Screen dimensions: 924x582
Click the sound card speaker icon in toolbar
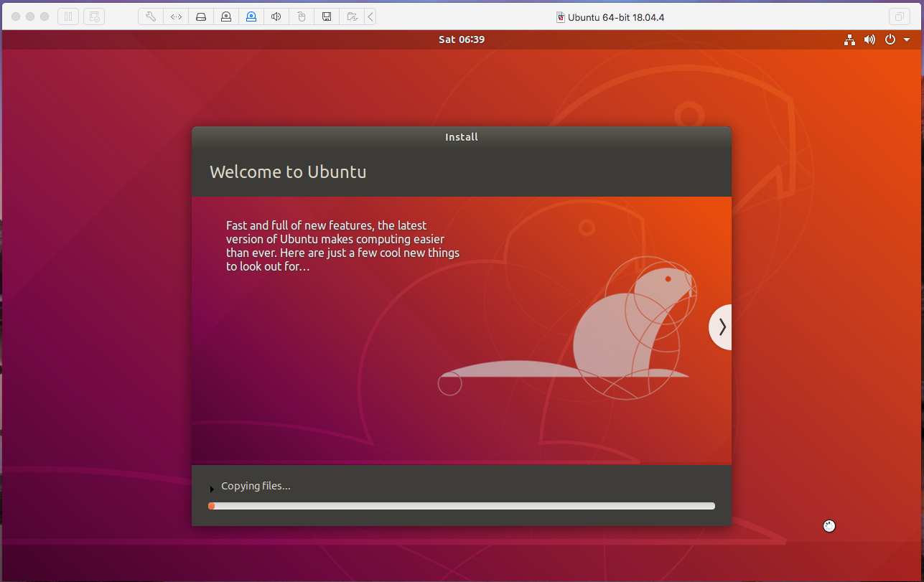click(276, 17)
